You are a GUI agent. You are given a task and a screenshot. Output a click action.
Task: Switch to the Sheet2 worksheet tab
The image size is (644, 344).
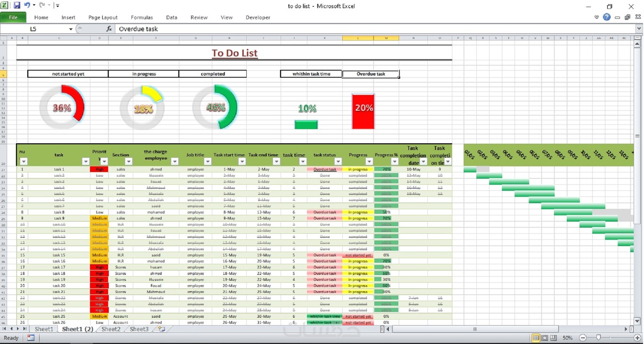coord(111,329)
